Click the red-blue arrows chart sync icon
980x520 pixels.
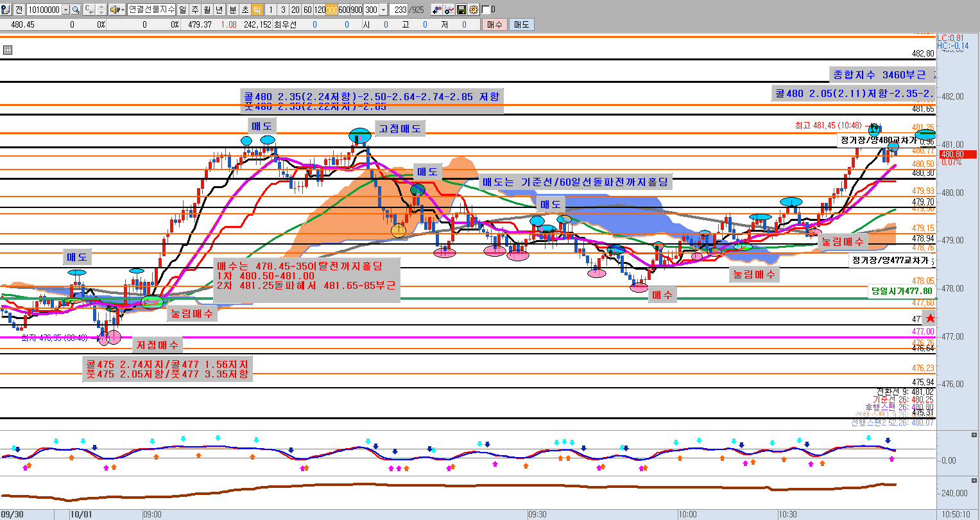437,10
